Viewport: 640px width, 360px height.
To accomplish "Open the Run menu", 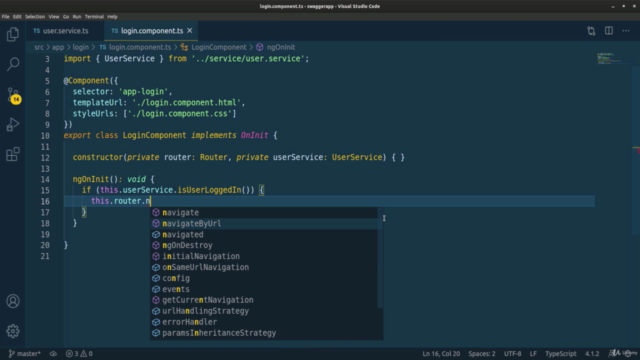I will [x=77, y=17].
